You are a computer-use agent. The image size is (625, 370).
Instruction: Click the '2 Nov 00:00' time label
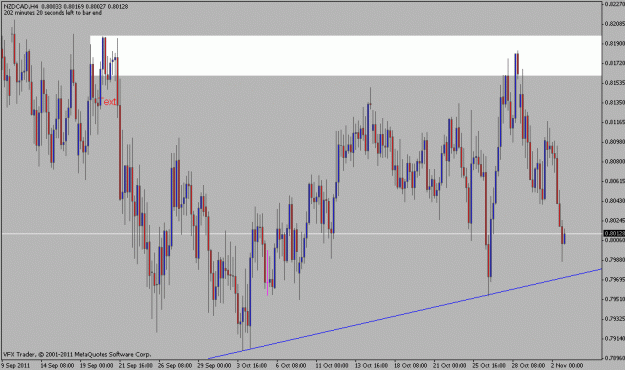click(x=567, y=366)
